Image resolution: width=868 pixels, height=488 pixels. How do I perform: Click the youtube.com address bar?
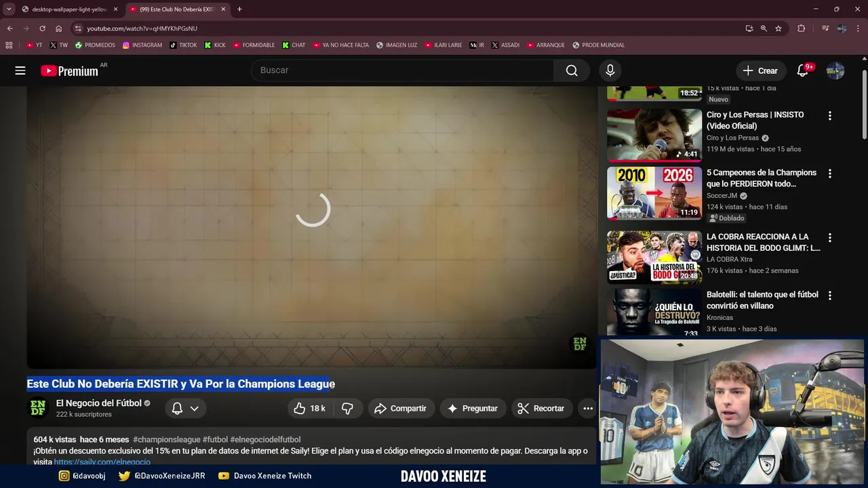point(407,28)
